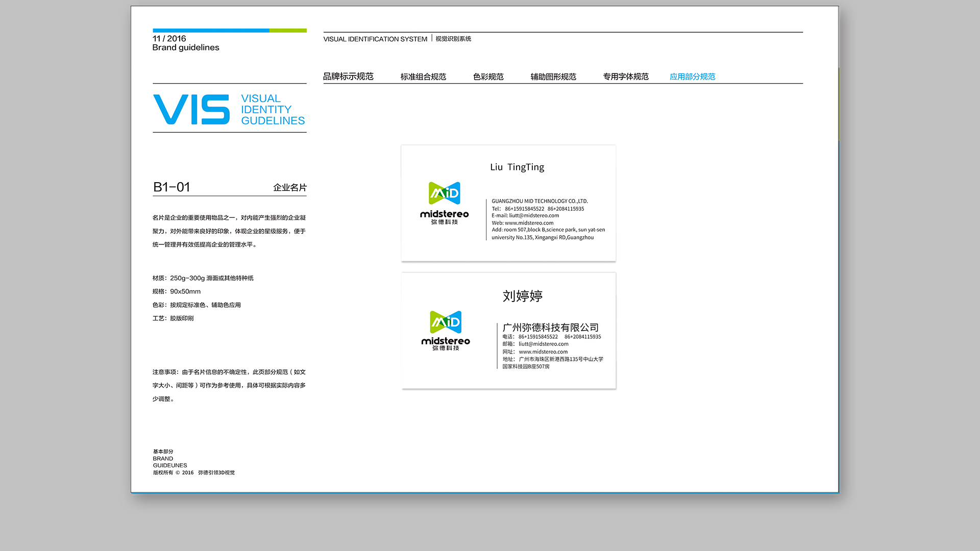
Task: Click the 视觉识别系统 header label
Action: [x=453, y=39]
